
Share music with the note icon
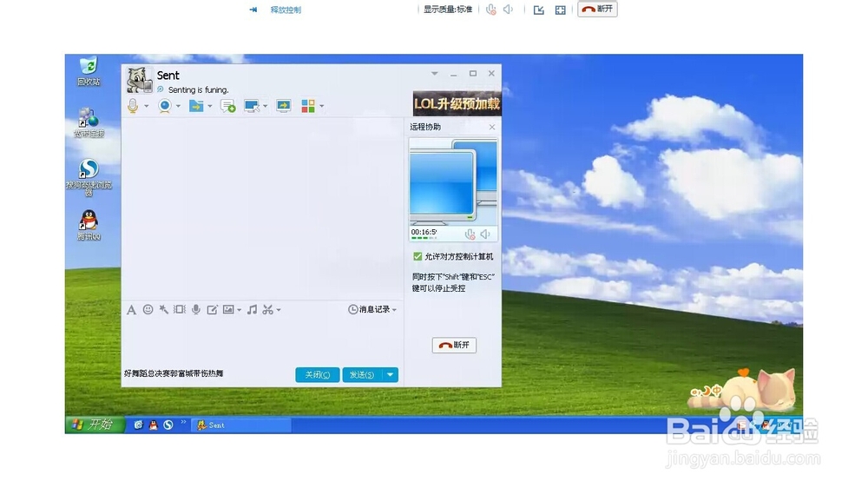click(252, 310)
